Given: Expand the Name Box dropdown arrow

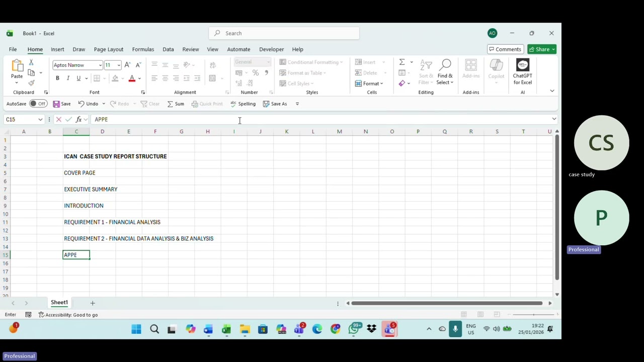Looking at the screenshot, I should pos(40,119).
